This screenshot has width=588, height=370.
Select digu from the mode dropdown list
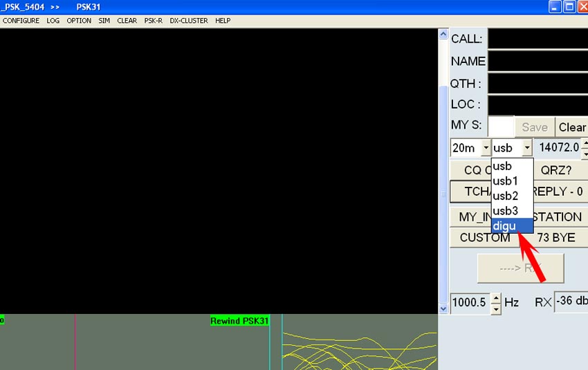tap(512, 226)
